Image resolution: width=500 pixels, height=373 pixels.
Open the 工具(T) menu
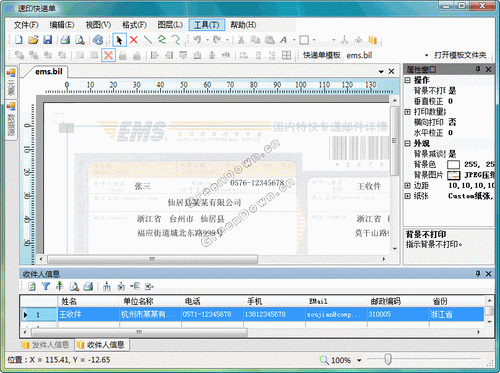(x=207, y=25)
